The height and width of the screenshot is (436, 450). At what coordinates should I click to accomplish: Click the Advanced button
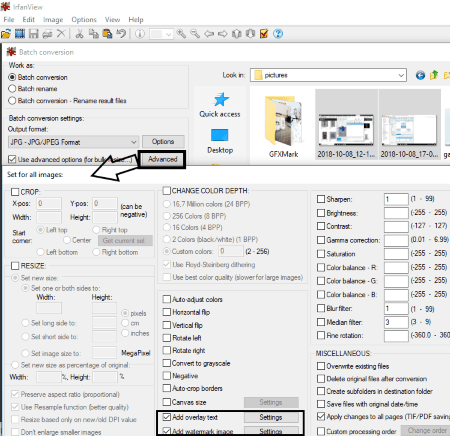(163, 159)
